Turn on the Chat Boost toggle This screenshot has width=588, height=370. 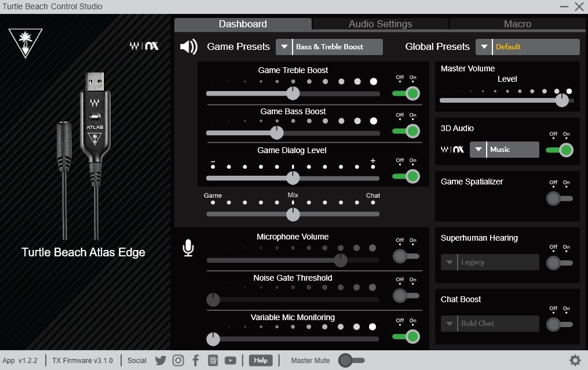[x=560, y=324]
